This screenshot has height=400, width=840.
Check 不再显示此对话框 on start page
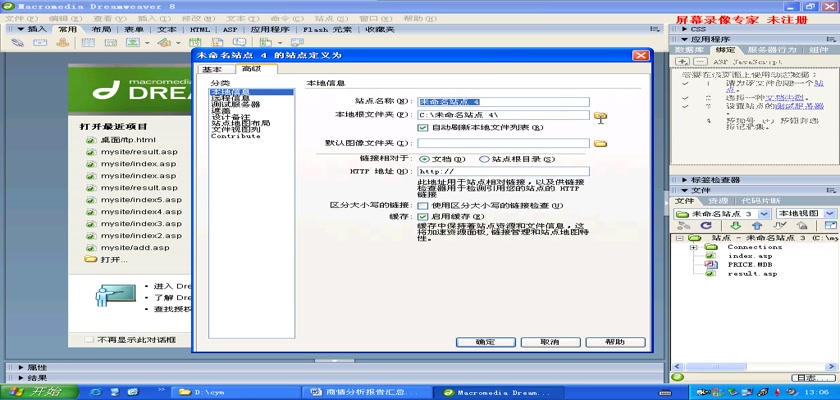(x=89, y=339)
